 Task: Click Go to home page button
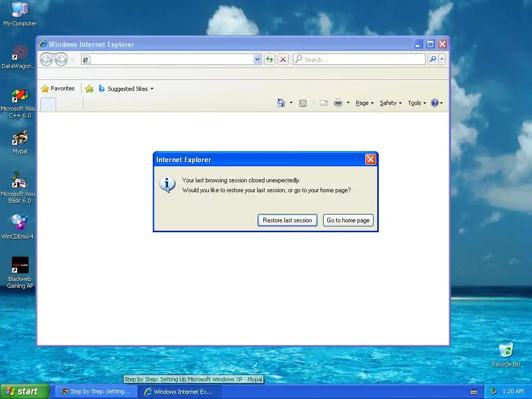coord(348,220)
